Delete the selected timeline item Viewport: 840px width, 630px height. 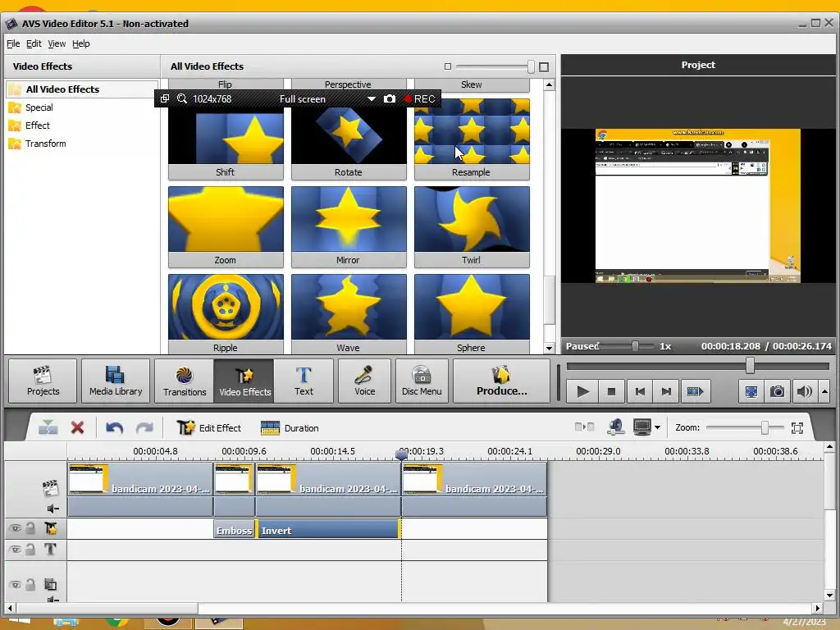point(78,427)
